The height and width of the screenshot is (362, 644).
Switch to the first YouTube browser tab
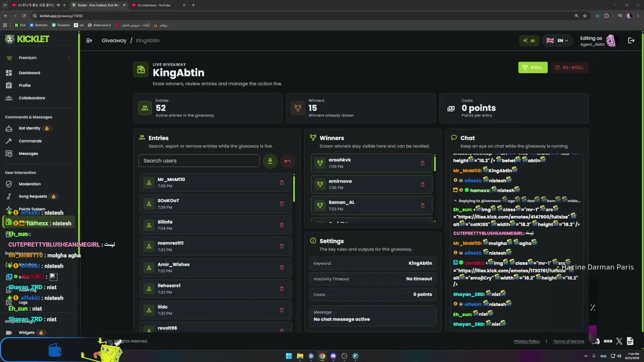pyautogui.click(x=39, y=5)
